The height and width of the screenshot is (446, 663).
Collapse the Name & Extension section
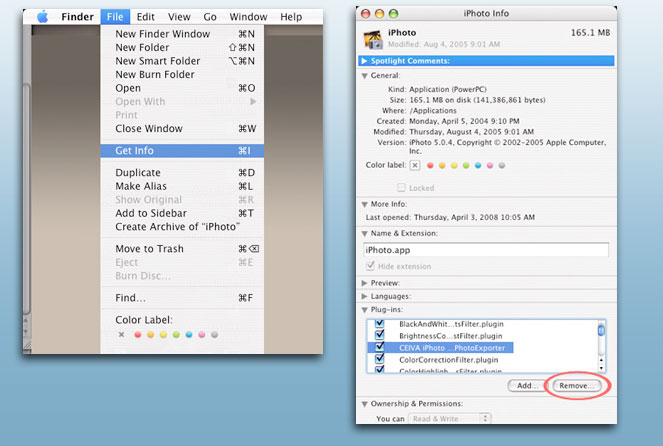[x=364, y=233]
